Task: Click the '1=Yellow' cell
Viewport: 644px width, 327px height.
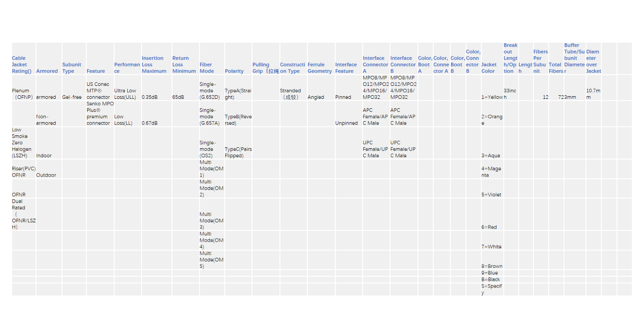Action: point(492,88)
